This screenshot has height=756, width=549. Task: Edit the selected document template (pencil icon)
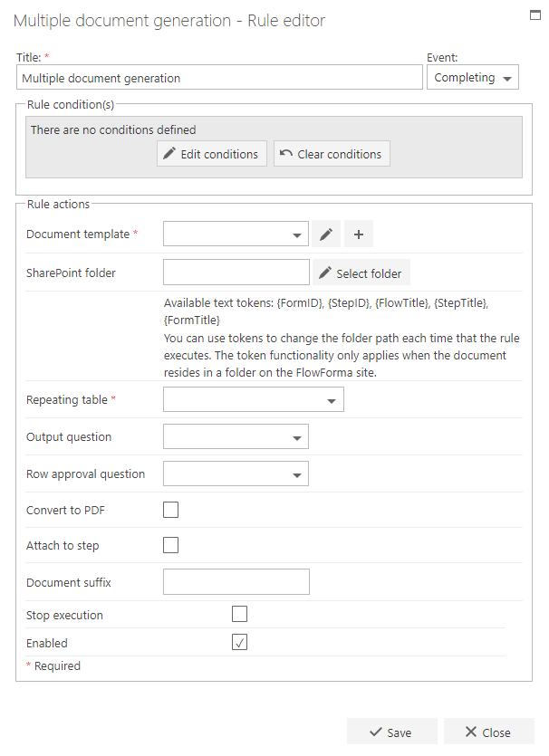326,234
